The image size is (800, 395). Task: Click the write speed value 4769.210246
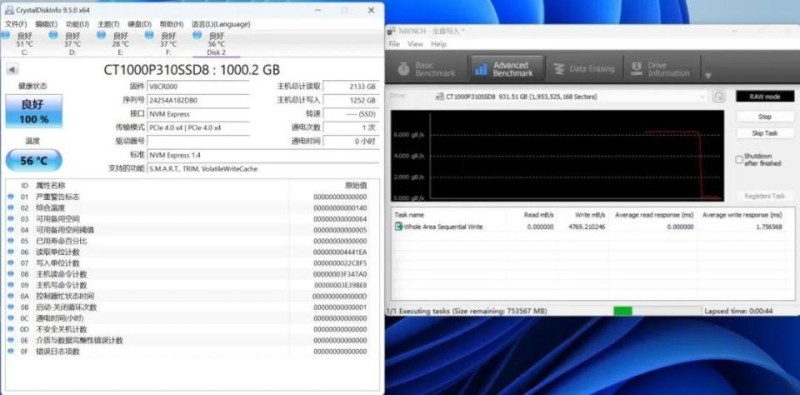[x=587, y=227]
